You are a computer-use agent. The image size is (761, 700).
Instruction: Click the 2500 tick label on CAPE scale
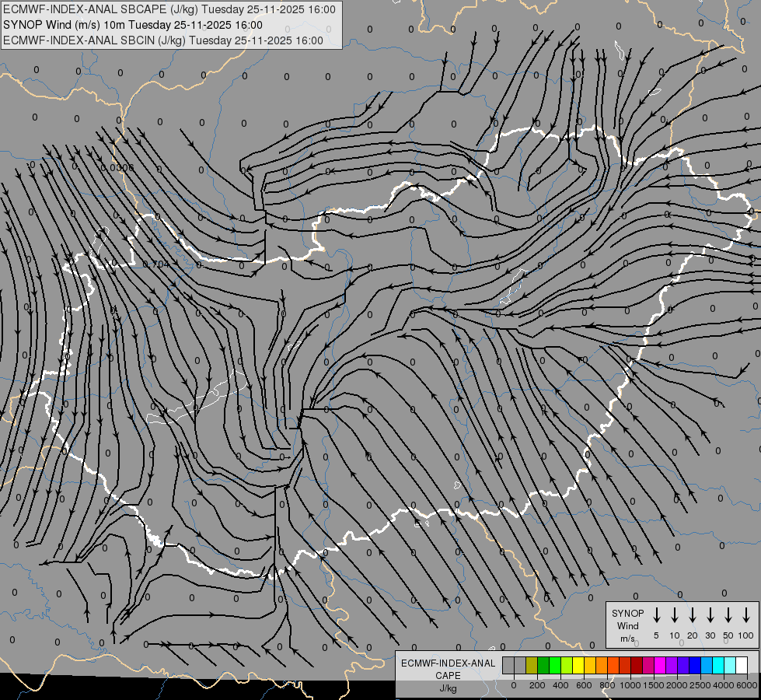coord(700,685)
